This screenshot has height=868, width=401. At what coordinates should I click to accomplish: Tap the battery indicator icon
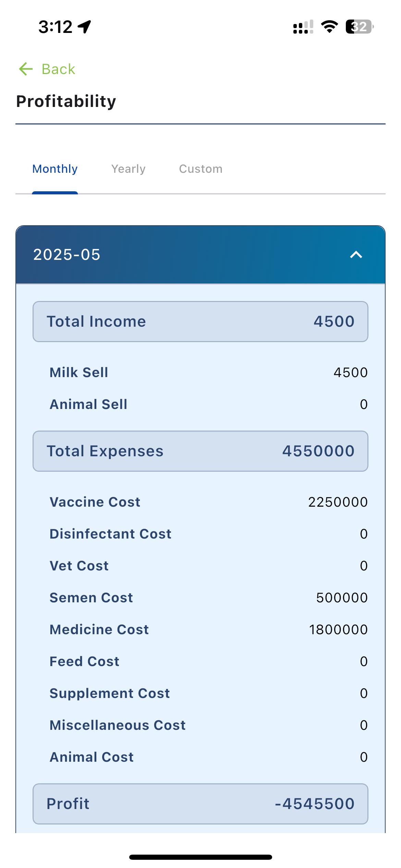tap(359, 27)
